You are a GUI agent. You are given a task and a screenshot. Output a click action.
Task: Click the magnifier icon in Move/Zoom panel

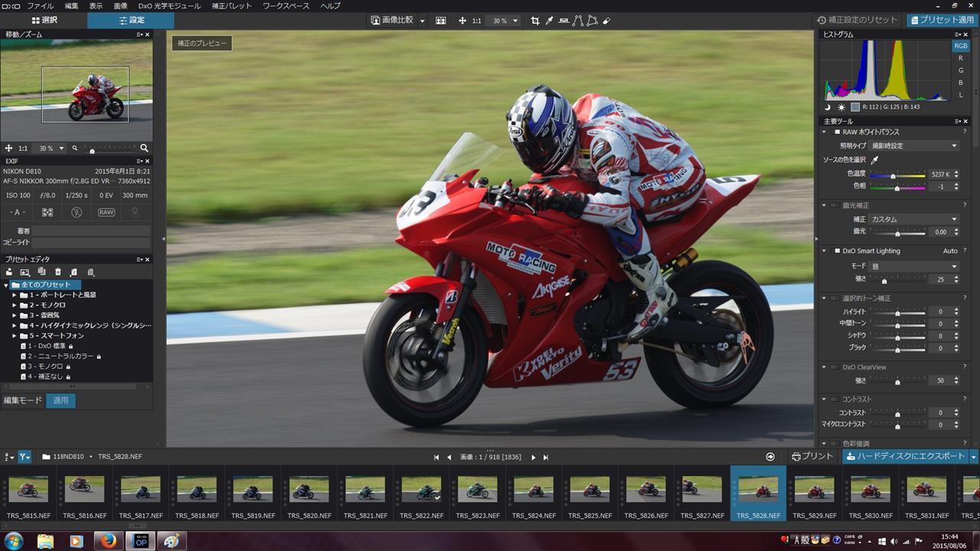(144, 148)
